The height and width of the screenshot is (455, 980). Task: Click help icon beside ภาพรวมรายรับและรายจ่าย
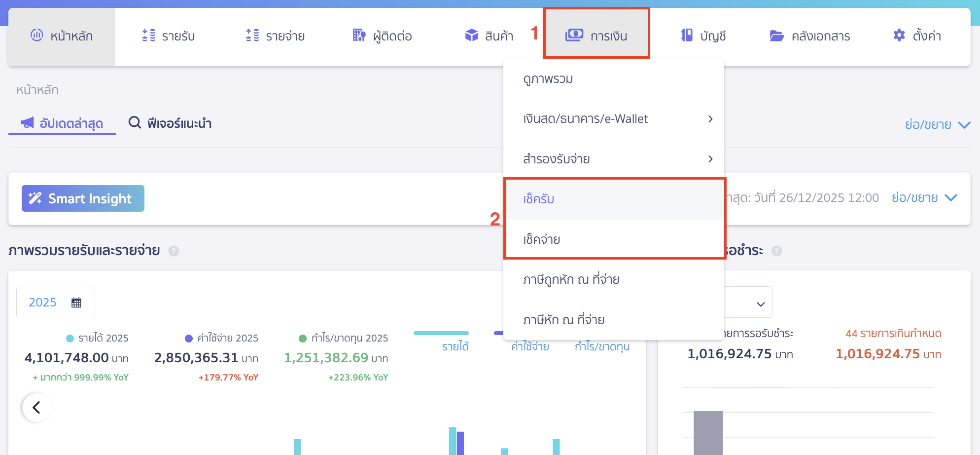click(x=174, y=251)
